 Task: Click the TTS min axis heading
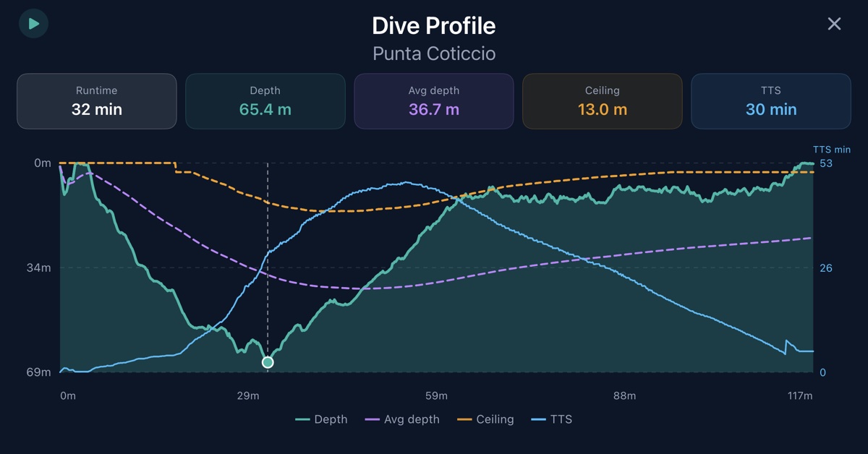tap(832, 150)
